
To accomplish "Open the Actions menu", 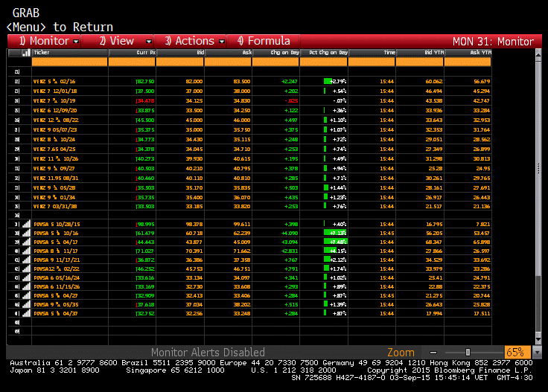I will (190, 41).
